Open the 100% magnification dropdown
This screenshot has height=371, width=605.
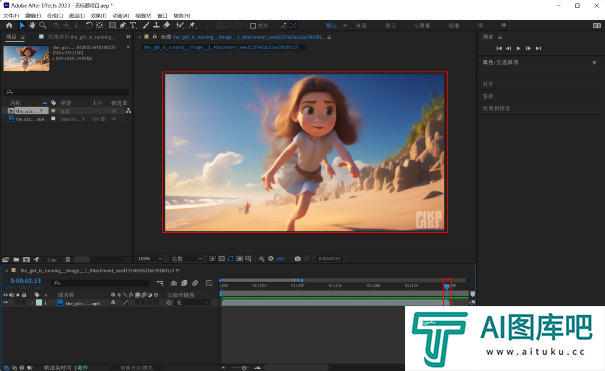150,258
